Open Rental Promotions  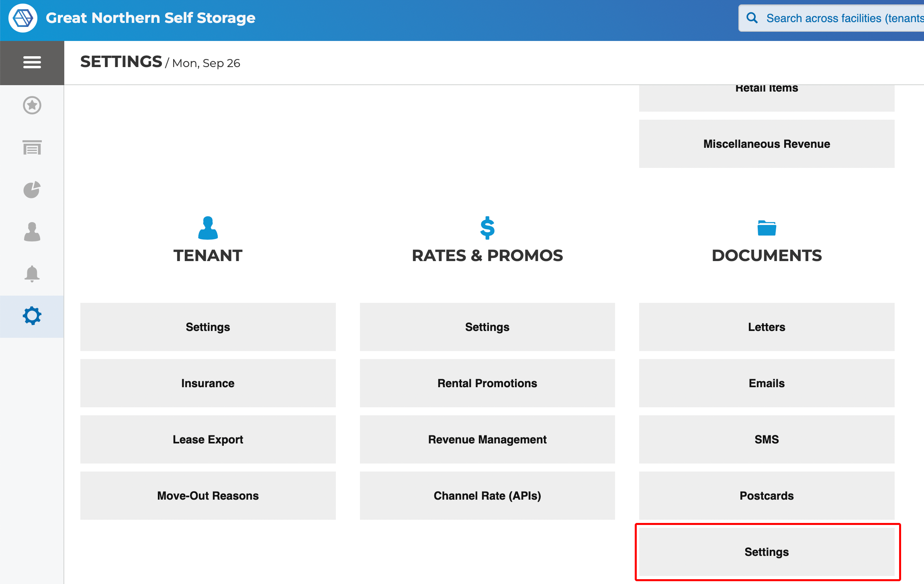click(x=487, y=383)
